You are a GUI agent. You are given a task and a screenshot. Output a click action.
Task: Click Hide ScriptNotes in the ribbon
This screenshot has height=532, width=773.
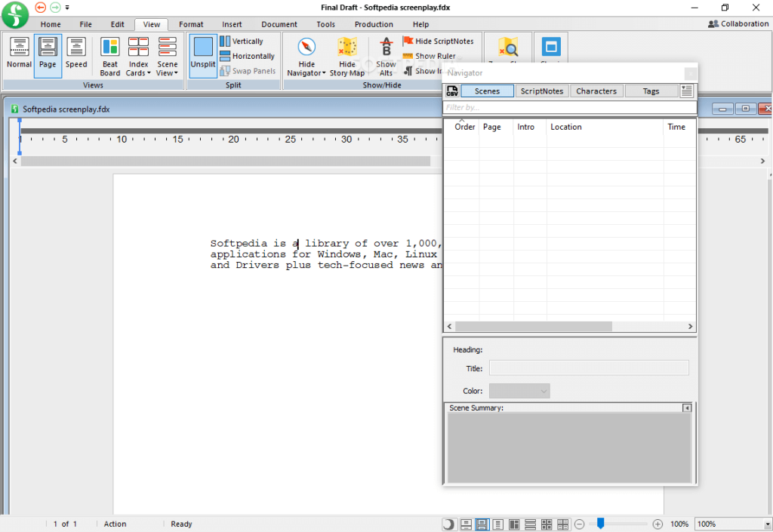pos(439,42)
